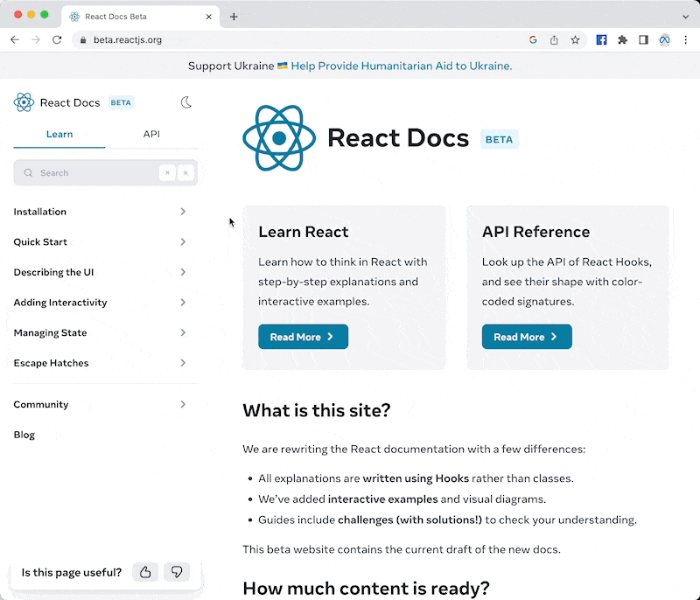
Task: Switch to the Learn tab
Action: pyautogui.click(x=59, y=135)
